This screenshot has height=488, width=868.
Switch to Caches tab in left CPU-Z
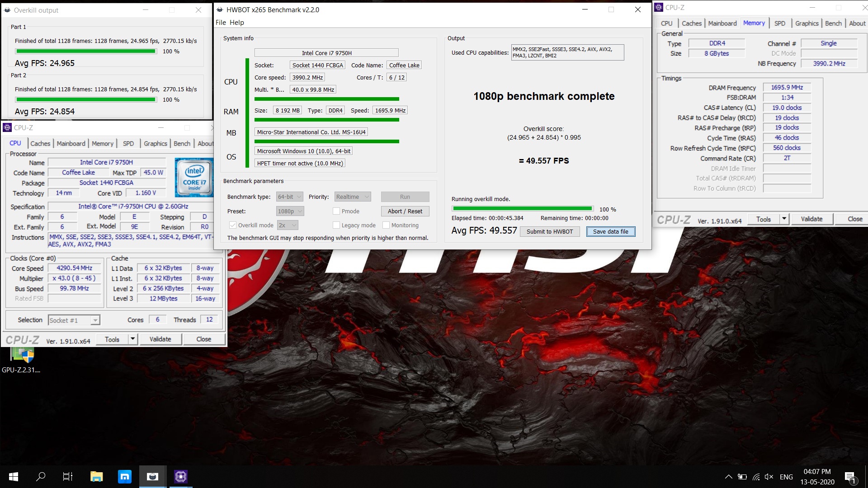coord(40,143)
